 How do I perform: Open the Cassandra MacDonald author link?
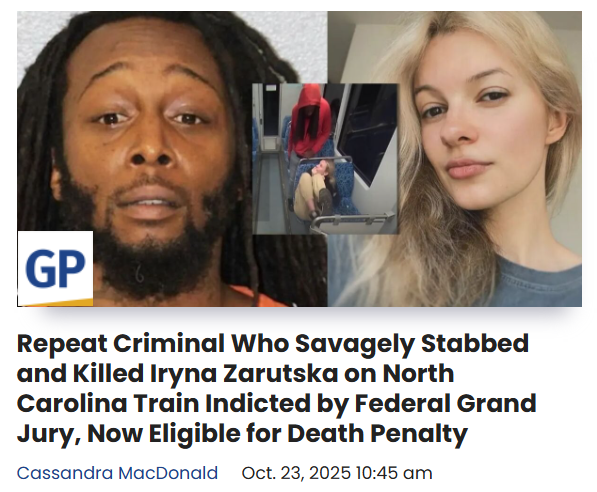click(117, 473)
